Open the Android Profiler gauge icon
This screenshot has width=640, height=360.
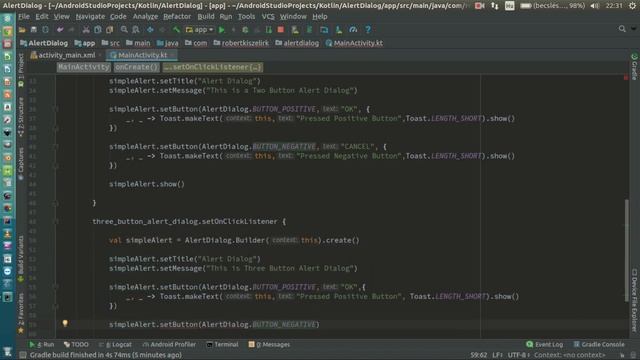[x=353, y=29]
